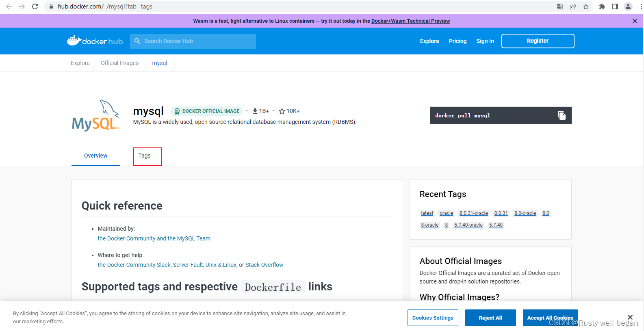This screenshot has width=644, height=331.
Task: Click the Quick reference heading
Action: [122, 206]
